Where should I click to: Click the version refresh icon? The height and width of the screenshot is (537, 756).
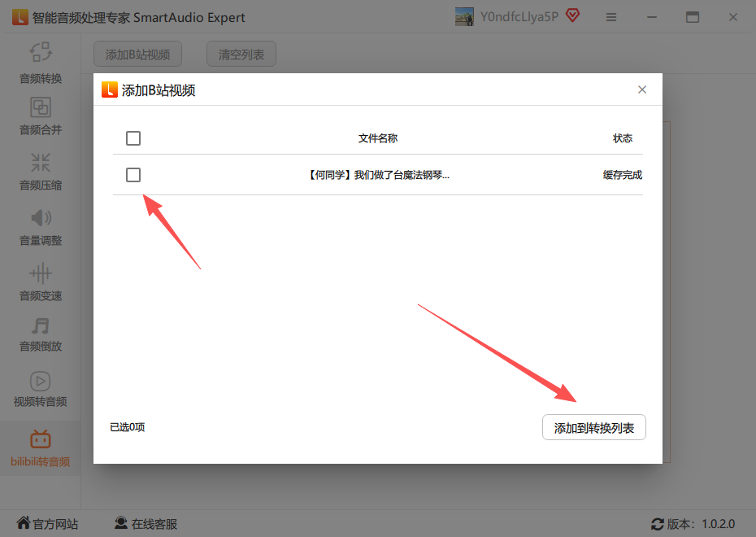coord(658,524)
